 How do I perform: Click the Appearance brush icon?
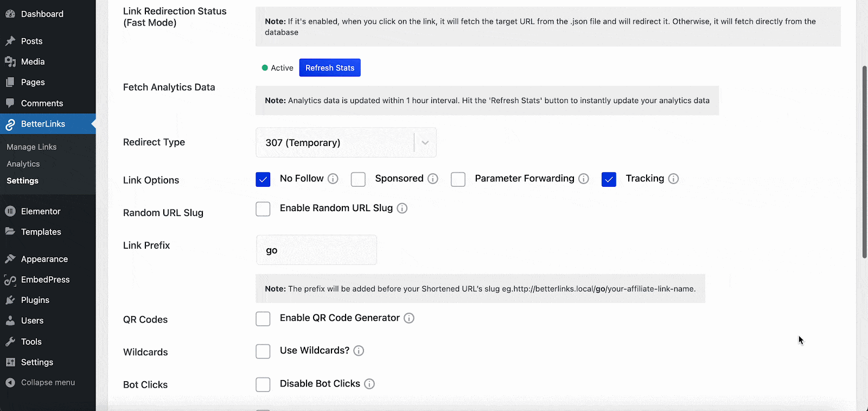click(x=10, y=259)
